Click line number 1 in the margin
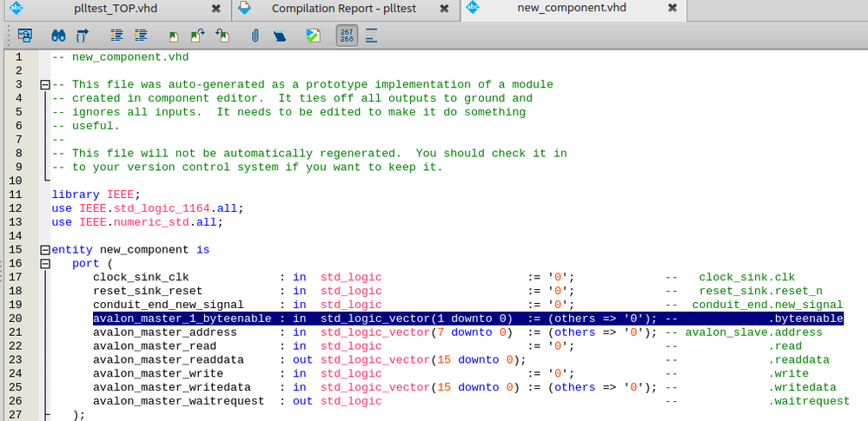 [x=19, y=57]
